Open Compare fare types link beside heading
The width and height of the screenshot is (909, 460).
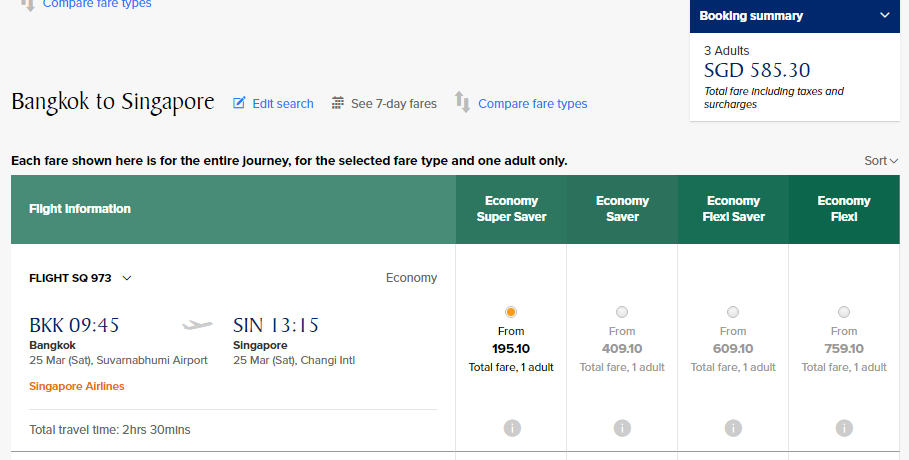click(x=533, y=103)
